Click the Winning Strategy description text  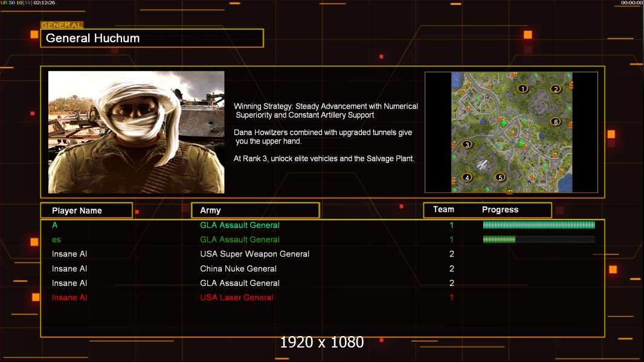point(326,110)
